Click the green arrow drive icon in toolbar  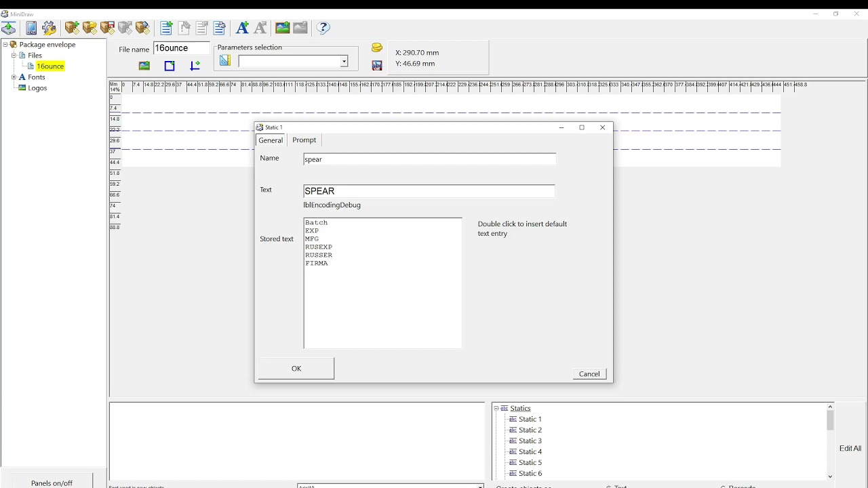pos(9,28)
